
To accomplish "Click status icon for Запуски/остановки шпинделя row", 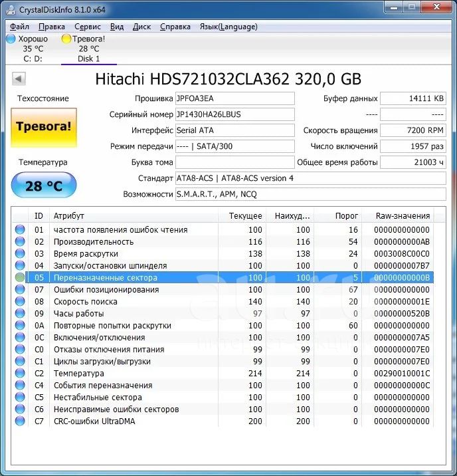I will (x=20, y=266).
